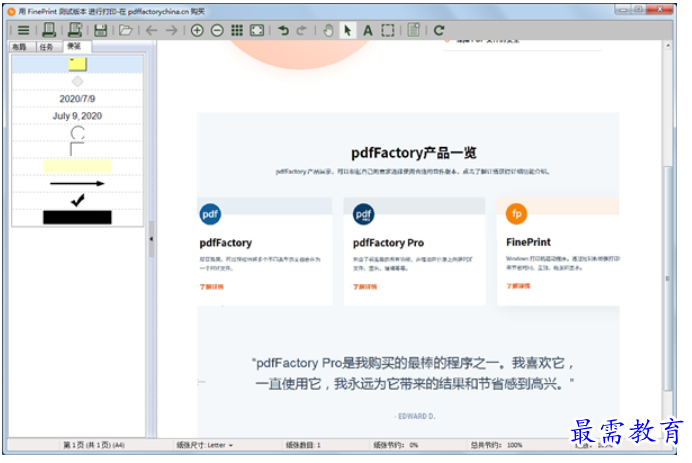Click the blue pdf logo of pdfFactory
Image resolution: width=692 pixels, height=463 pixels.
pos(210,214)
